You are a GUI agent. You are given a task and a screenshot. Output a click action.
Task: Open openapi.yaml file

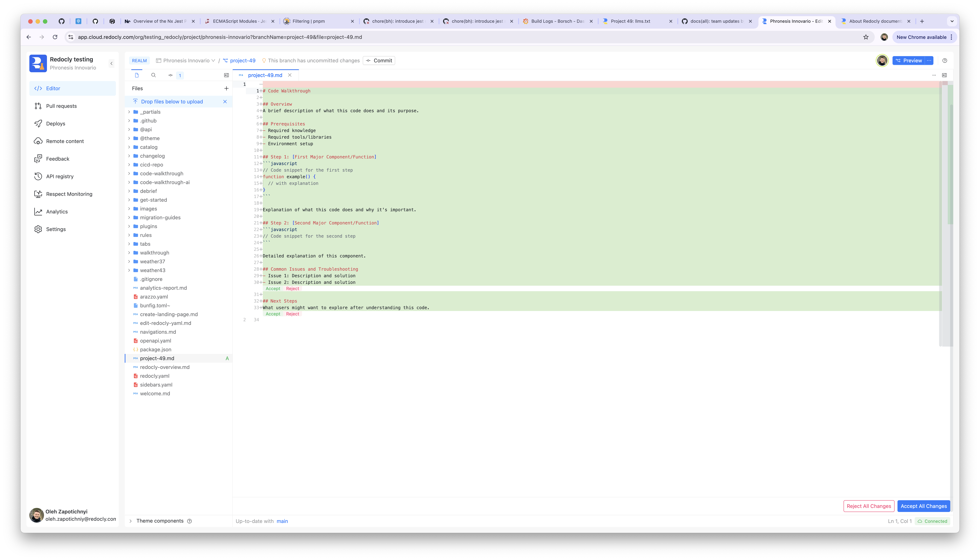(155, 341)
